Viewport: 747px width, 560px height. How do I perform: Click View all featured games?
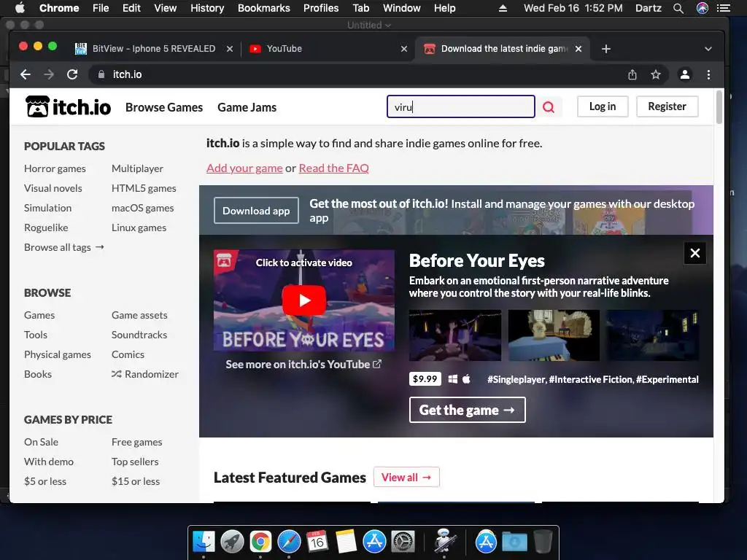pos(406,477)
